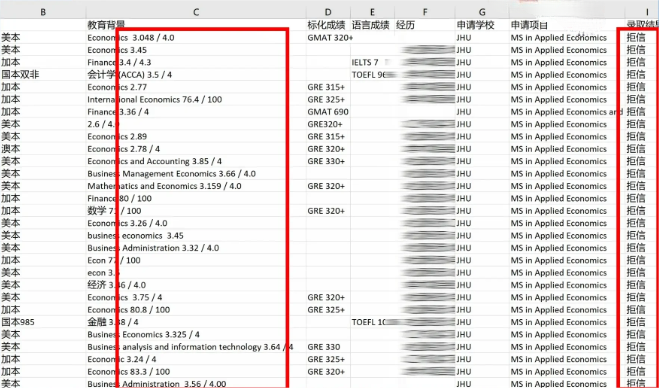The image size is (659, 388).
Task: Select the GRE 330 cell
Action: point(328,347)
